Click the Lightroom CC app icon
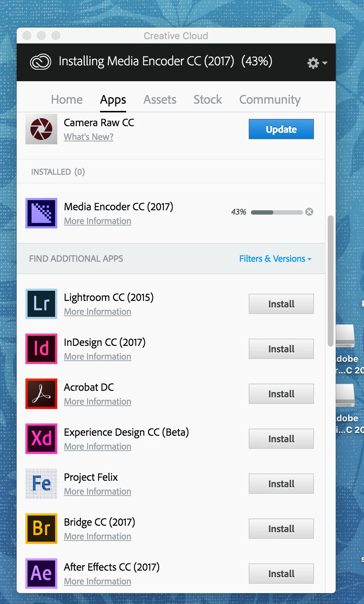This screenshot has width=364, height=604. pyautogui.click(x=41, y=304)
